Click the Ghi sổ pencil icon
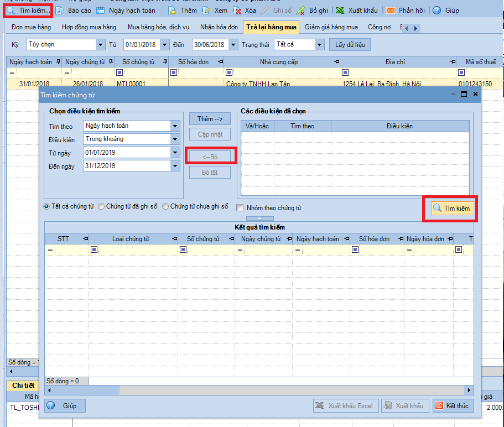Viewport: 504px width, 427px height. pyautogui.click(x=265, y=11)
